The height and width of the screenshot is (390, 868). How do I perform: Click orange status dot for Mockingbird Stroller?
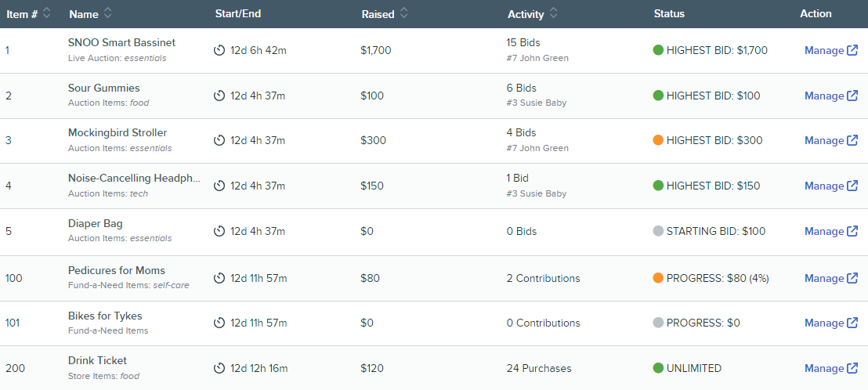pos(658,140)
